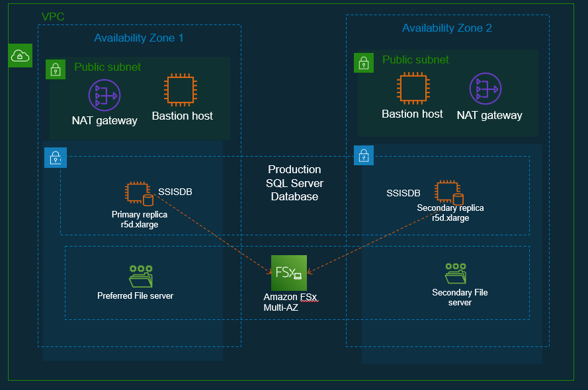Viewport: 588px width, 390px height.
Task: Click the Availability Zone 1 title
Action: click(139, 38)
